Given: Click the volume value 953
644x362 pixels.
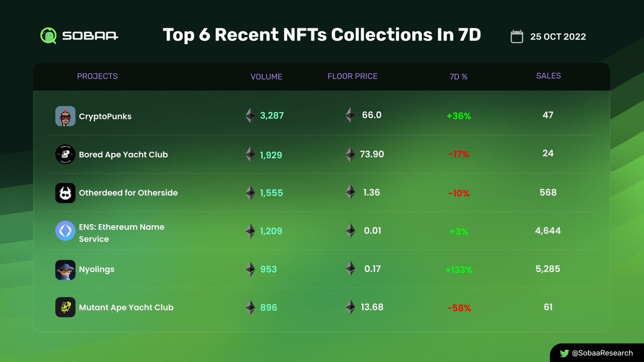Looking at the screenshot, I should click(x=268, y=269).
